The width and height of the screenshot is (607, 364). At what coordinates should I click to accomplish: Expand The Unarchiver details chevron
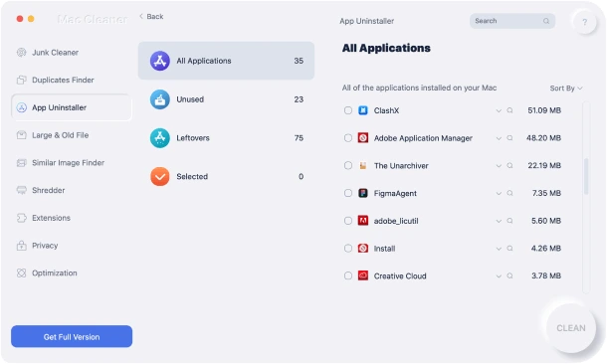[499, 166]
